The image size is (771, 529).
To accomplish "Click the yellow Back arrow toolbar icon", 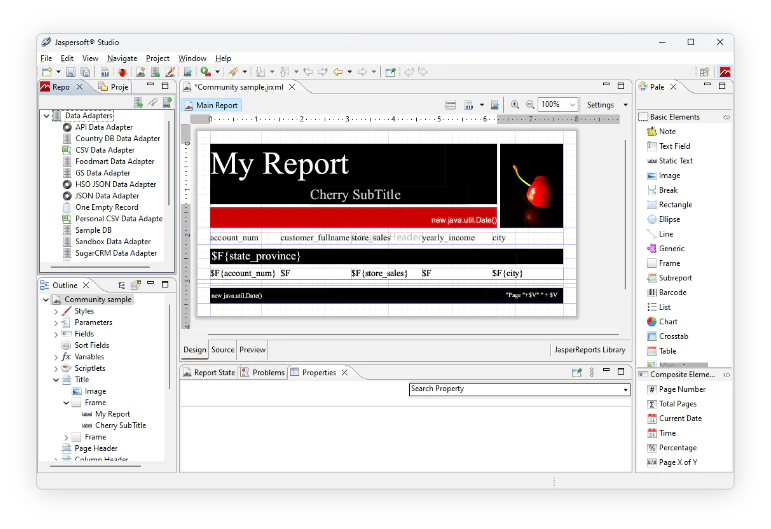I will tap(338, 72).
